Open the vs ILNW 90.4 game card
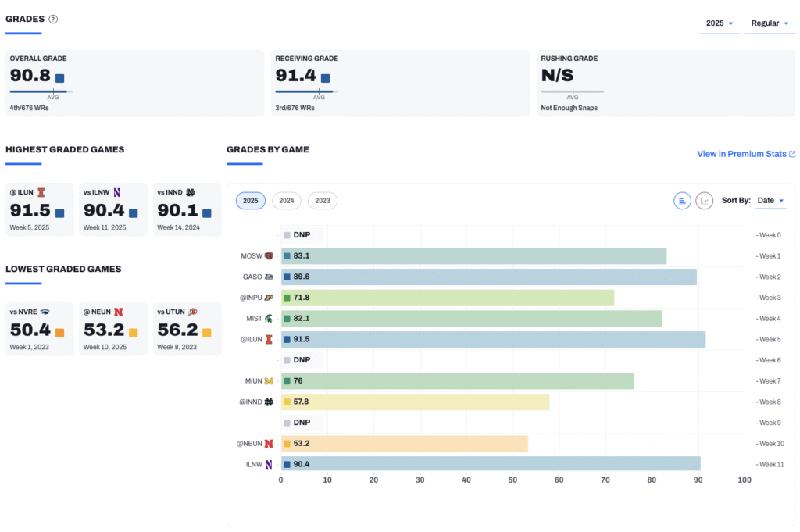800x532 pixels. coord(112,209)
